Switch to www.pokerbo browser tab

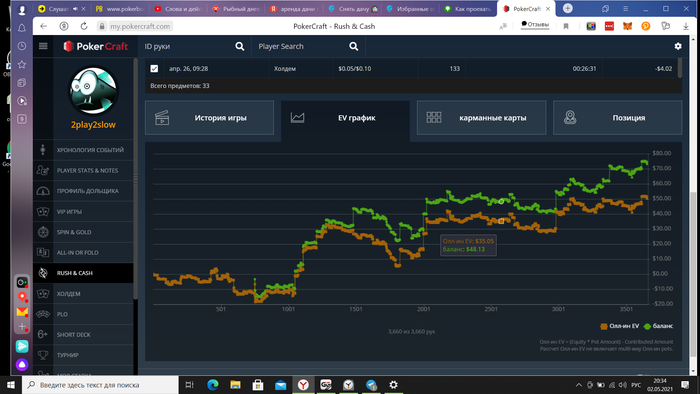point(120,8)
